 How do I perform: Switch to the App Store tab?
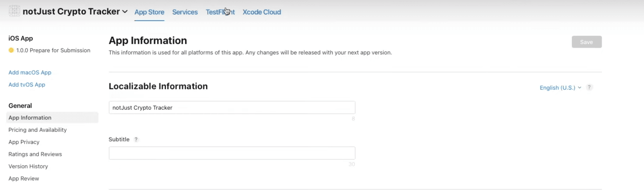click(149, 12)
